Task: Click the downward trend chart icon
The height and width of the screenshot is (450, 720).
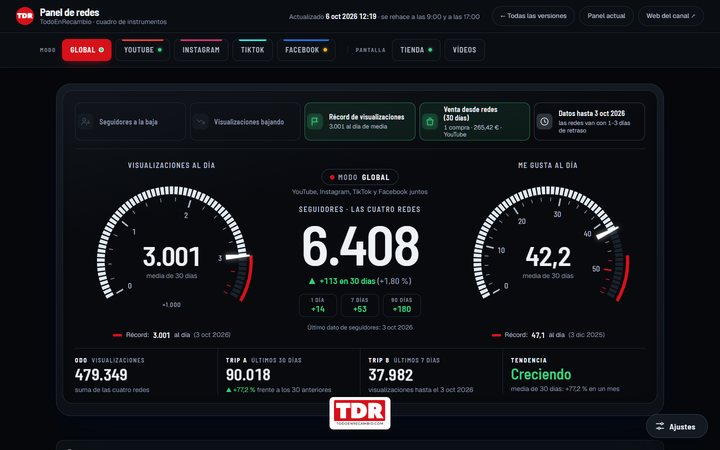Action: coord(201,122)
